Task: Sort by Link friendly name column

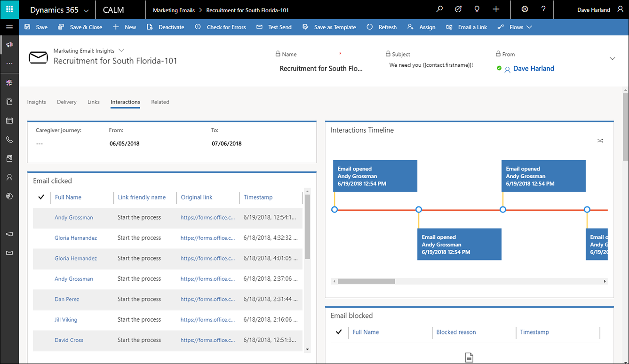Action: point(142,197)
